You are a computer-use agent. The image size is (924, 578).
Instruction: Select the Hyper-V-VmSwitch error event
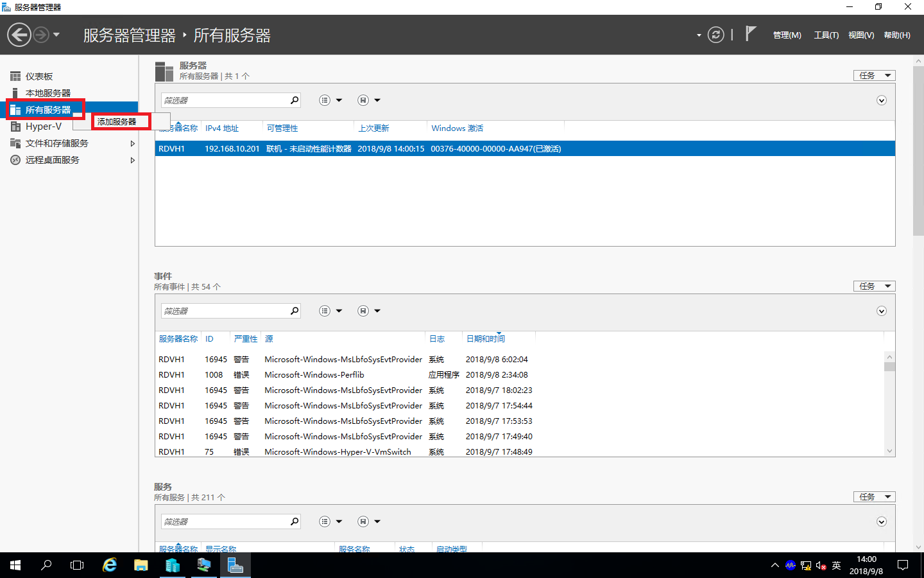pos(519,451)
